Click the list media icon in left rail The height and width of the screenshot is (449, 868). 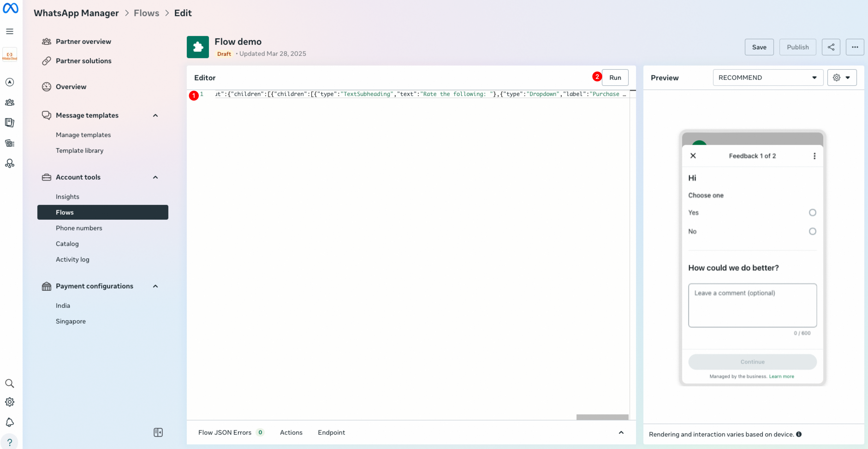pyautogui.click(x=10, y=143)
